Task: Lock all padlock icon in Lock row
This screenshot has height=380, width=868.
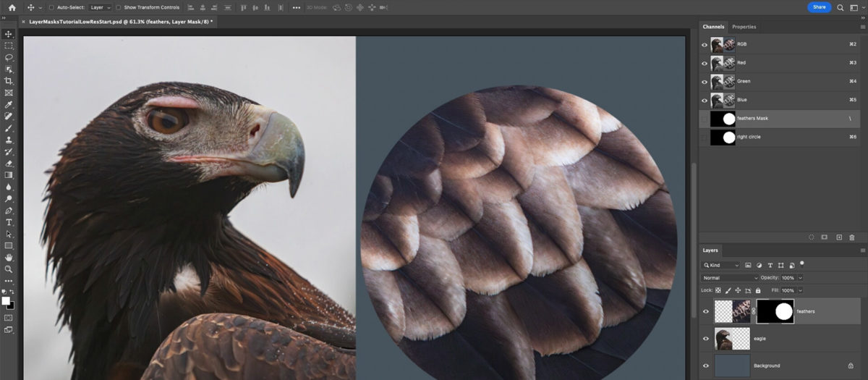Action: [x=757, y=290]
